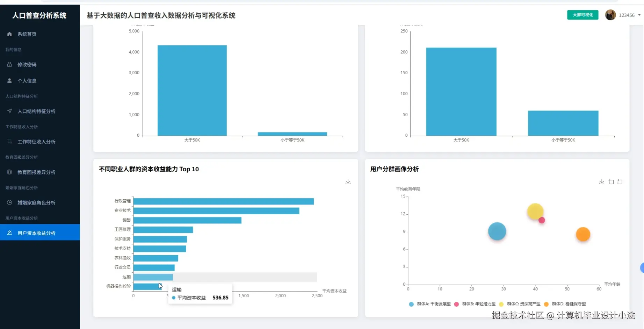Screen dimensions: 644x329
Task: Click the tall 大于50K bar in left chart
Action: click(192, 90)
